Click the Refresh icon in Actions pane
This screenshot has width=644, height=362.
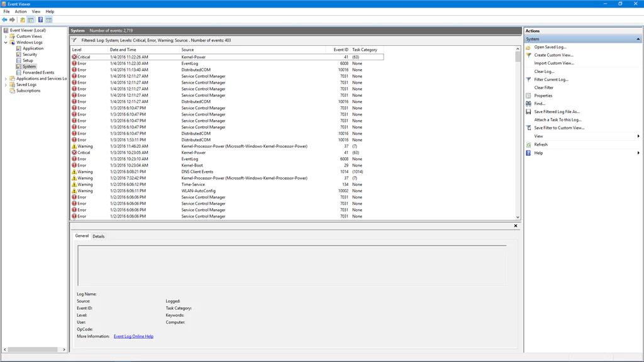click(x=528, y=145)
